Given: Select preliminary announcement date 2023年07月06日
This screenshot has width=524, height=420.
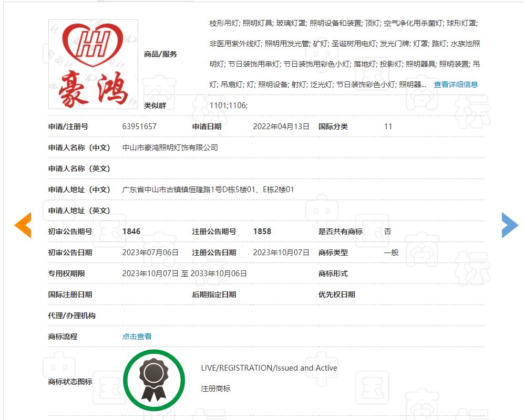Looking at the screenshot, I should [x=150, y=253].
